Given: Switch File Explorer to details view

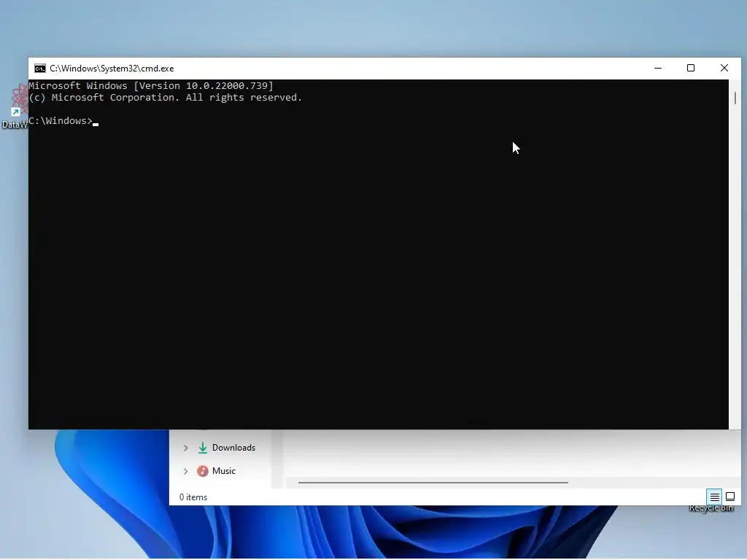Looking at the screenshot, I should coord(715,497).
